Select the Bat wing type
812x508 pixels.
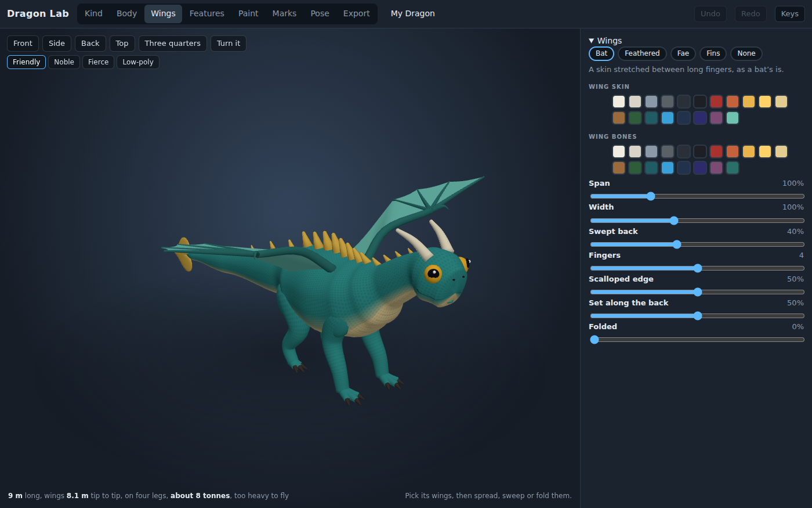601,53
